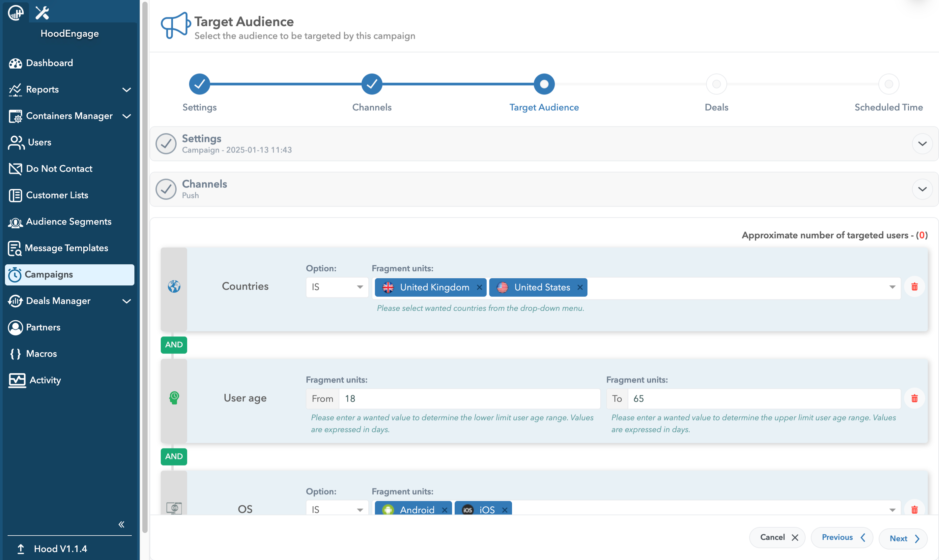Viewport: 939px width, 560px height.
Task: Jump to the Channels step in progress bar
Action: (372, 84)
